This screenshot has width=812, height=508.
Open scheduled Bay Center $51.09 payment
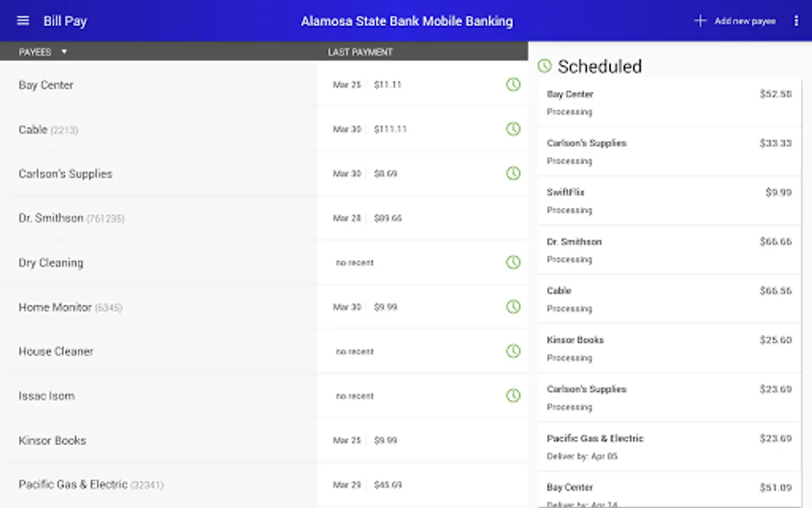pos(669,490)
